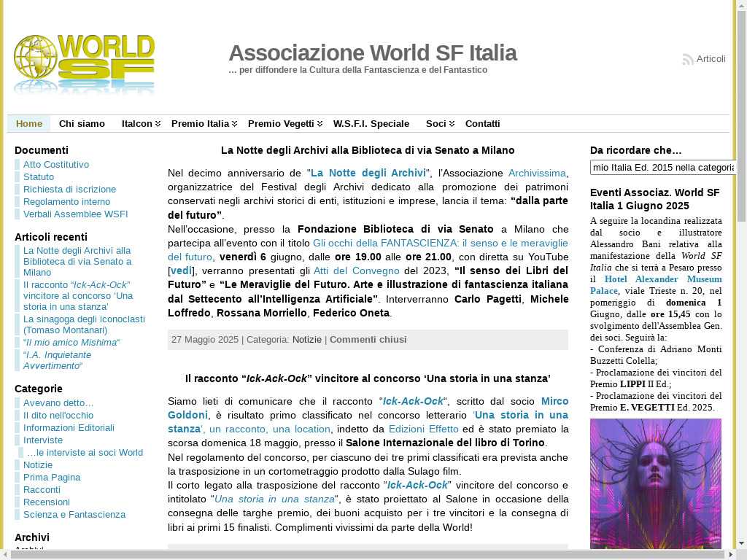Click Notizie category in the post footer
The image size is (747, 560).
pyautogui.click(x=307, y=340)
